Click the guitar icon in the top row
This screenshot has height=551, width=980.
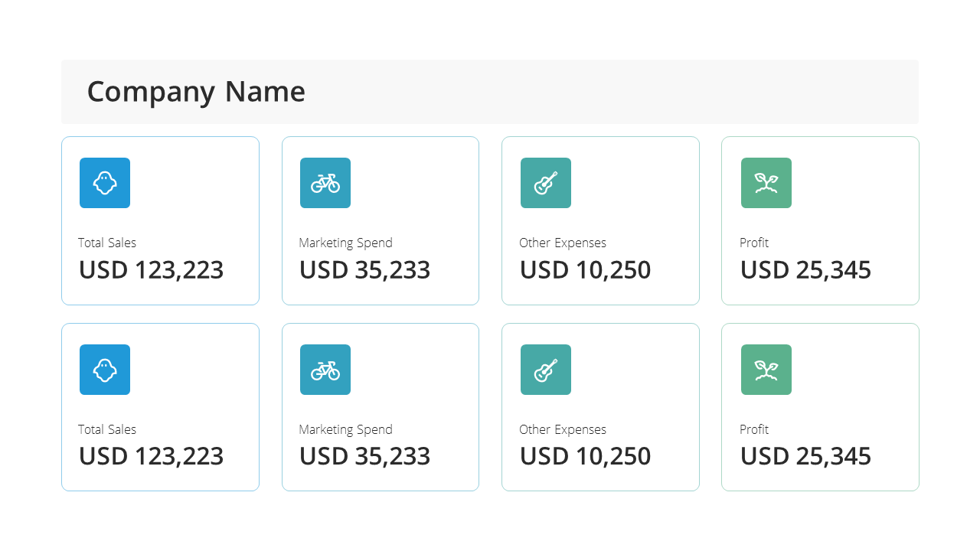tap(546, 183)
